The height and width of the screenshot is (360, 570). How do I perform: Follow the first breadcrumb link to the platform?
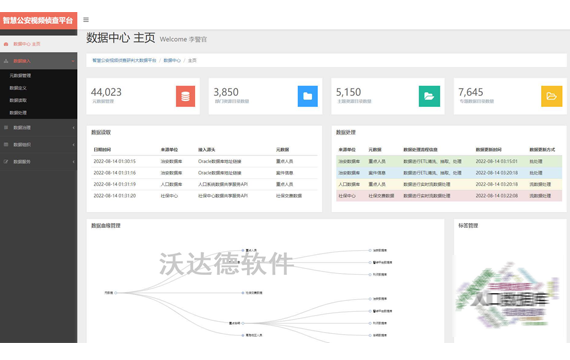(x=124, y=60)
